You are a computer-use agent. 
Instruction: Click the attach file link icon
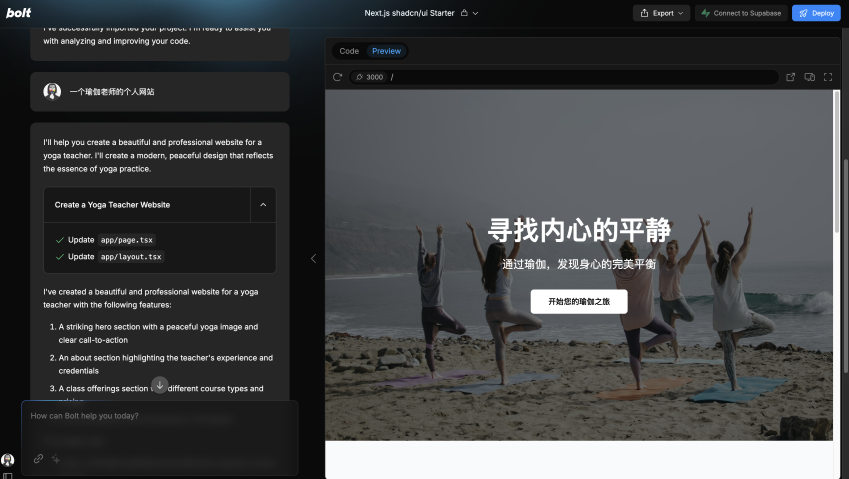point(39,459)
